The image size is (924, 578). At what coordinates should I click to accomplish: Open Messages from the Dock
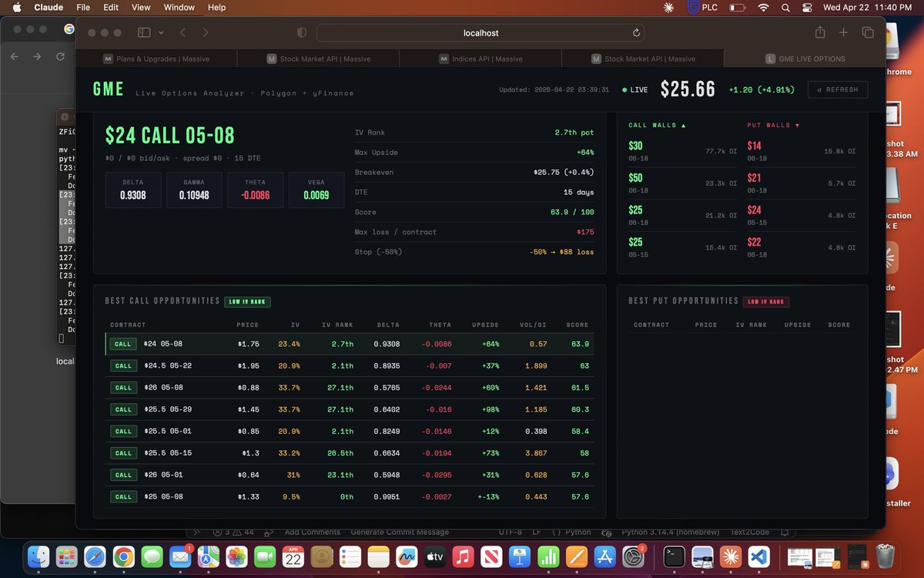point(151,556)
